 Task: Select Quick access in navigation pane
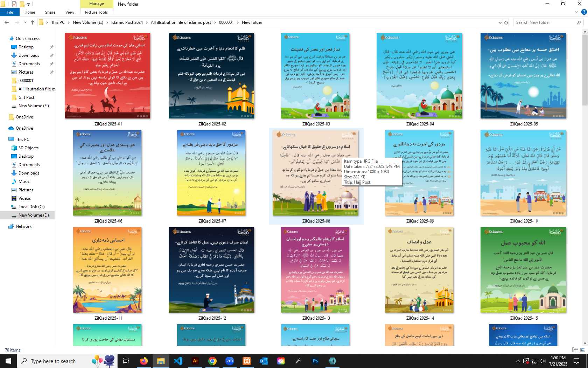27,39
